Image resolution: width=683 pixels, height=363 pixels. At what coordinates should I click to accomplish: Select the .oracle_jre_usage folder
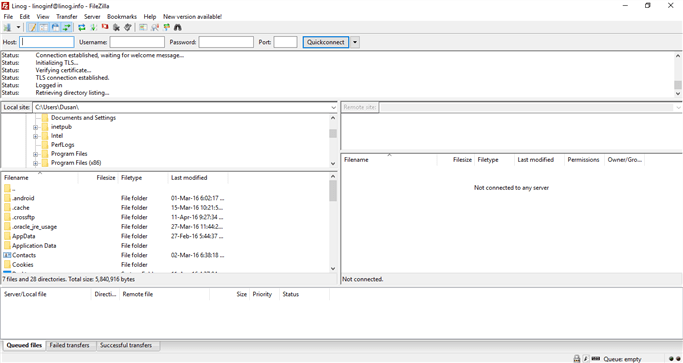tap(34, 227)
